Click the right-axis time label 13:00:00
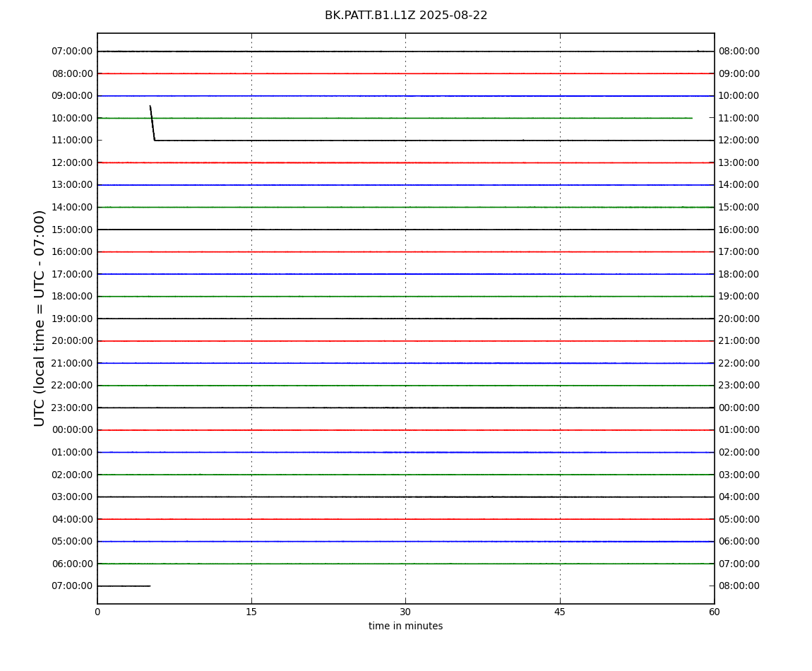The image size is (812, 671). coord(739,162)
